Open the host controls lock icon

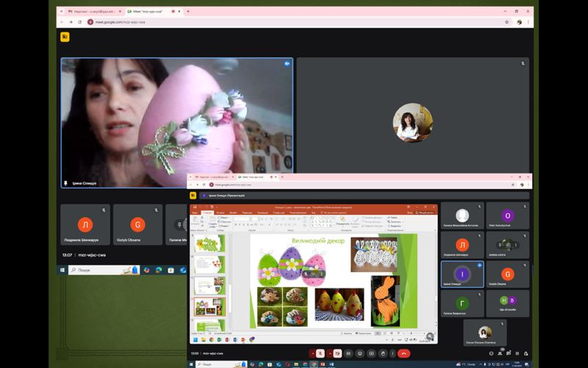[526, 353]
